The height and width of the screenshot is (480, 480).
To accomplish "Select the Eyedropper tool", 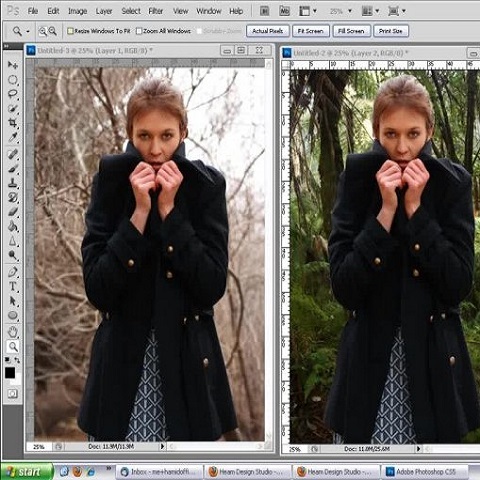I will (13, 137).
